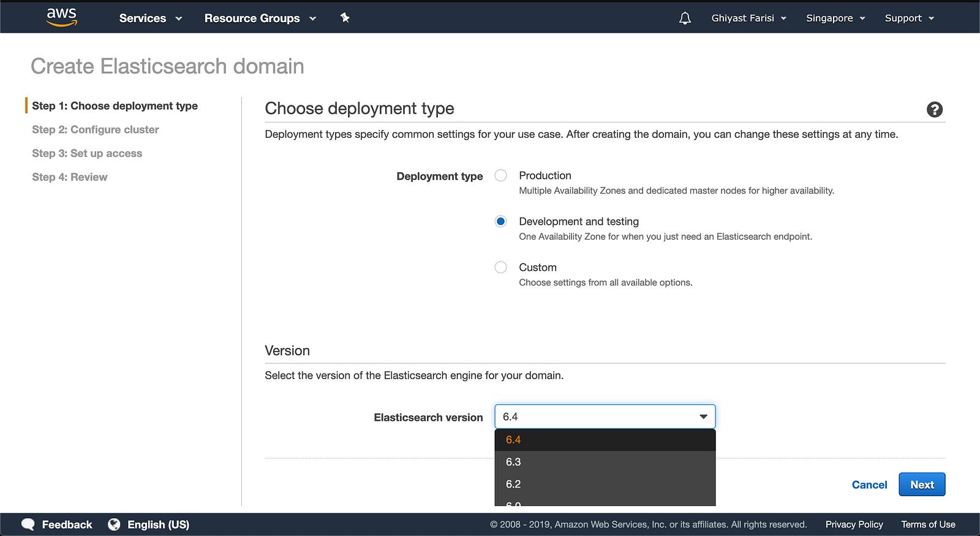Click the AWS logo home icon
Viewport: 980px width, 536px height.
(x=62, y=18)
